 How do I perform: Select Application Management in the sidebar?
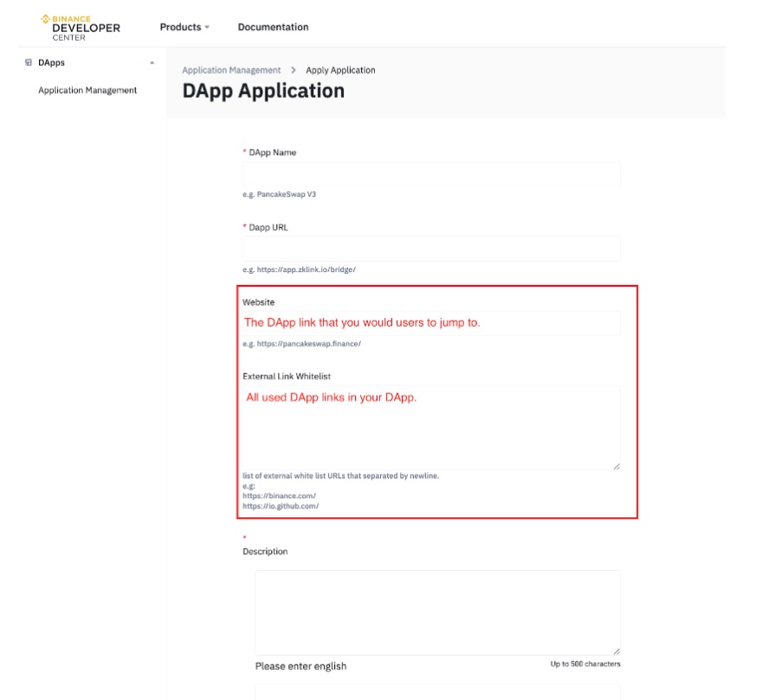pyautogui.click(x=87, y=89)
